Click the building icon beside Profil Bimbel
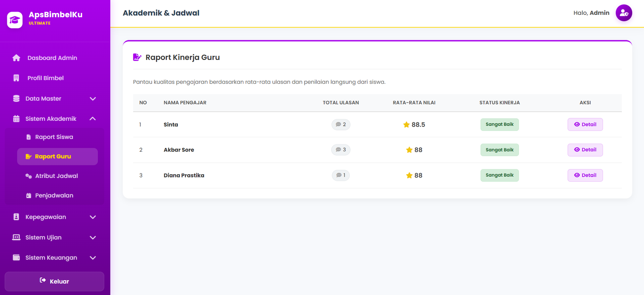This screenshot has width=644, height=295. coord(16,78)
